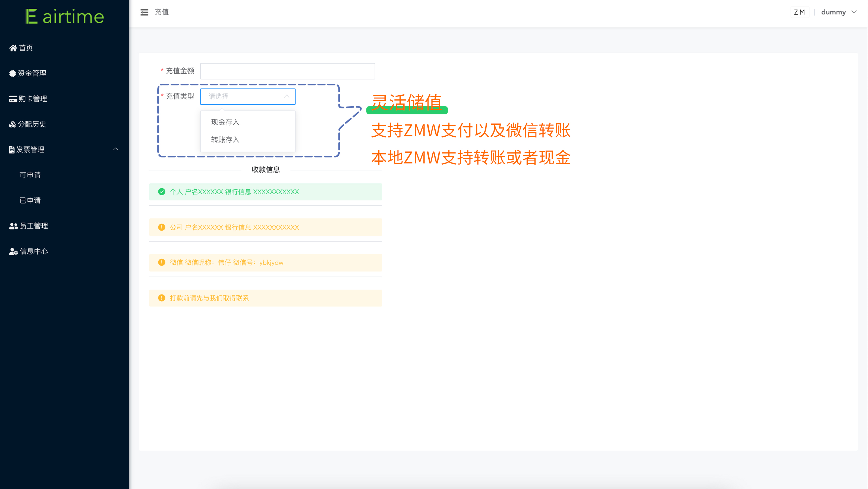Click the 打款前请先与我们取得联系 notice
Image resolution: width=868 pixels, height=489 pixels.
tap(266, 298)
